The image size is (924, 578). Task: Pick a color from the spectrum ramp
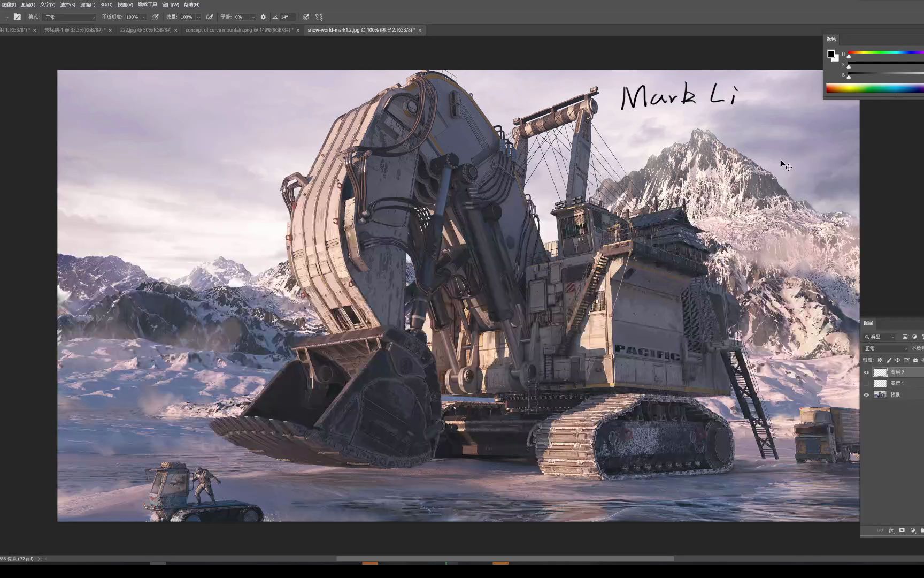[x=875, y=88]
